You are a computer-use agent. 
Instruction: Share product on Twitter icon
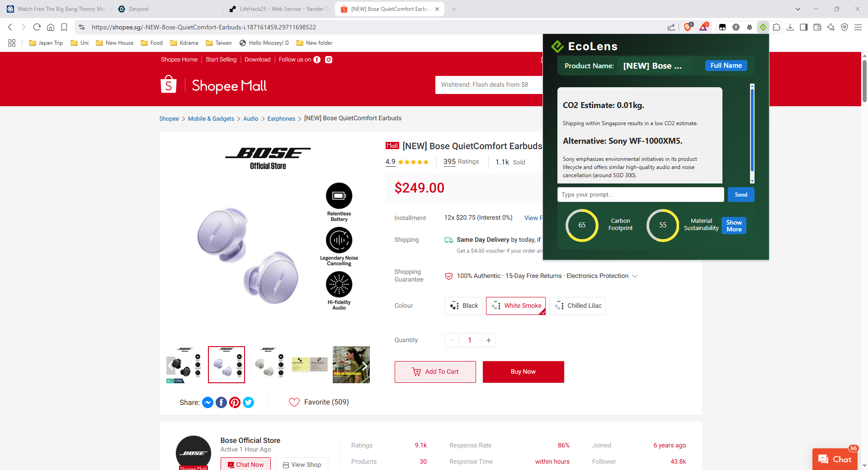[248, 402]
